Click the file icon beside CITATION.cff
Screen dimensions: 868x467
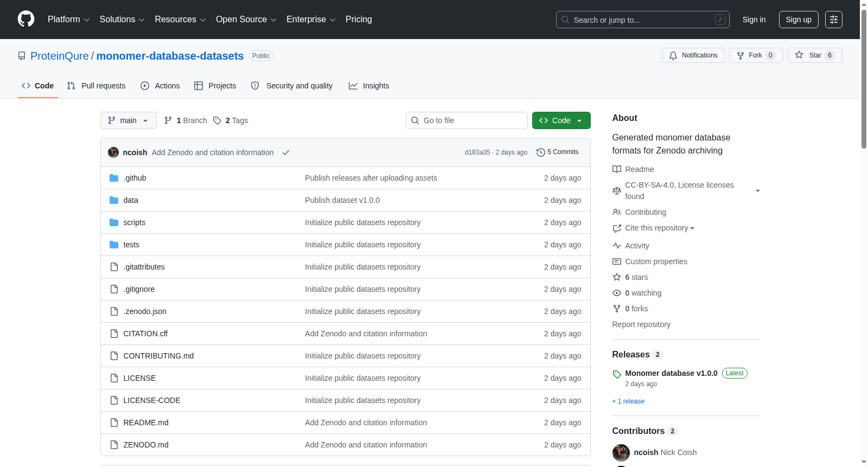(114, 334)
